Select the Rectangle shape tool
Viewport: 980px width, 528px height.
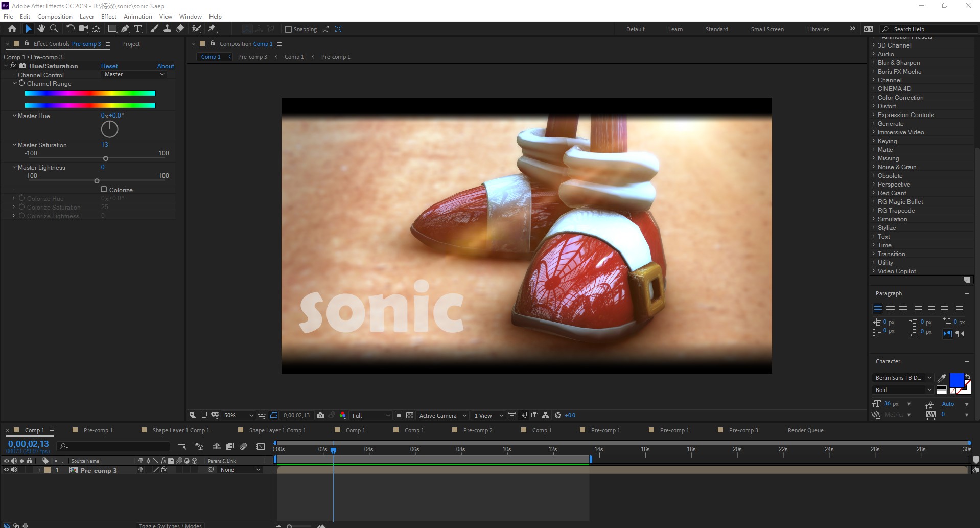pyautogui.click(x=112, y=29)
